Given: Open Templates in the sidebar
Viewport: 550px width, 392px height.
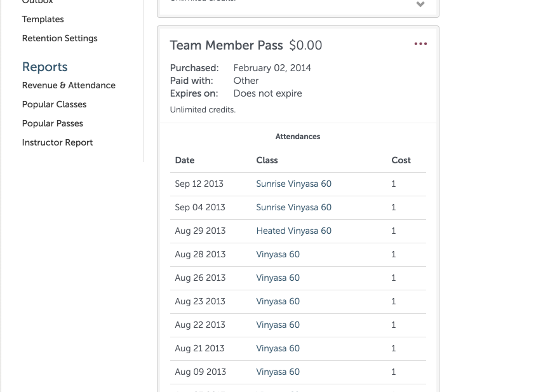Looking at the screenshot, I should coord(43,19).
